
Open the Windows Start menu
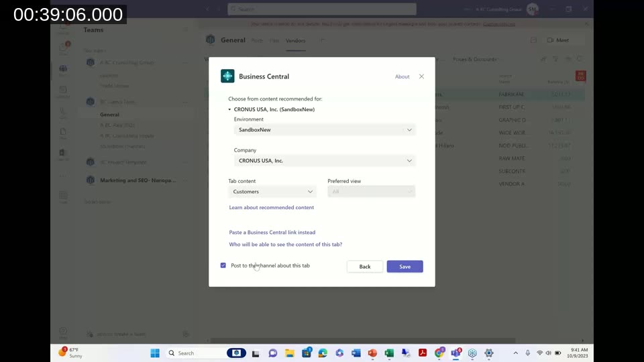tap(155, 353)
